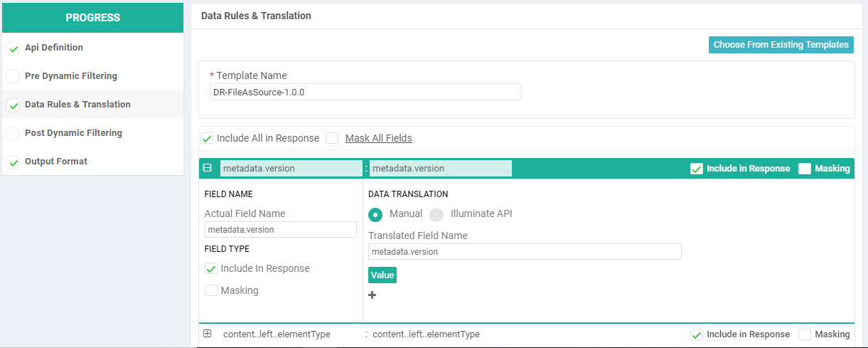Check Masking checkbox under Field Type
868x348 pixels.
coord(211,290)
